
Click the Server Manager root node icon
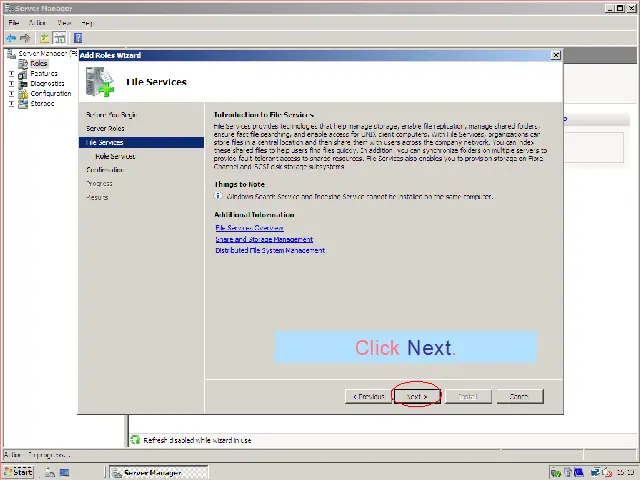point(11,53)
